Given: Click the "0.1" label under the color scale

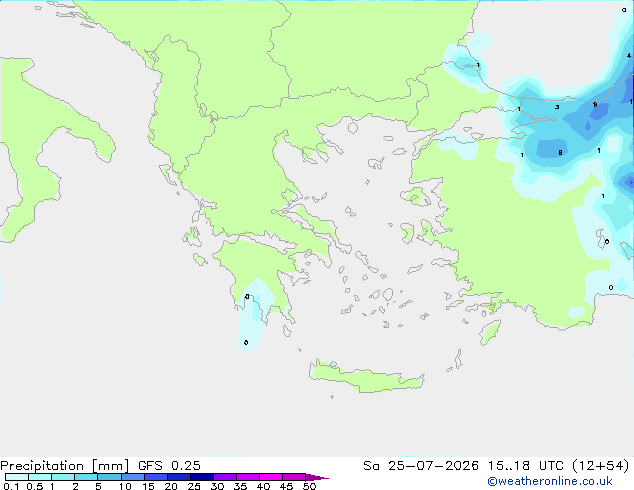Looking at the screenshot, I should pos(11,486).
